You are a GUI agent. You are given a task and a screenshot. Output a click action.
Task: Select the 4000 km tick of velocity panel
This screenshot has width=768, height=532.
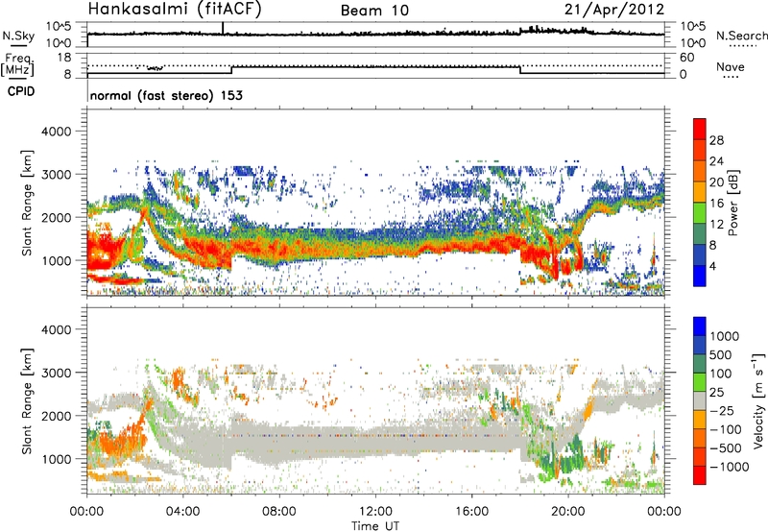click(56, 329)
